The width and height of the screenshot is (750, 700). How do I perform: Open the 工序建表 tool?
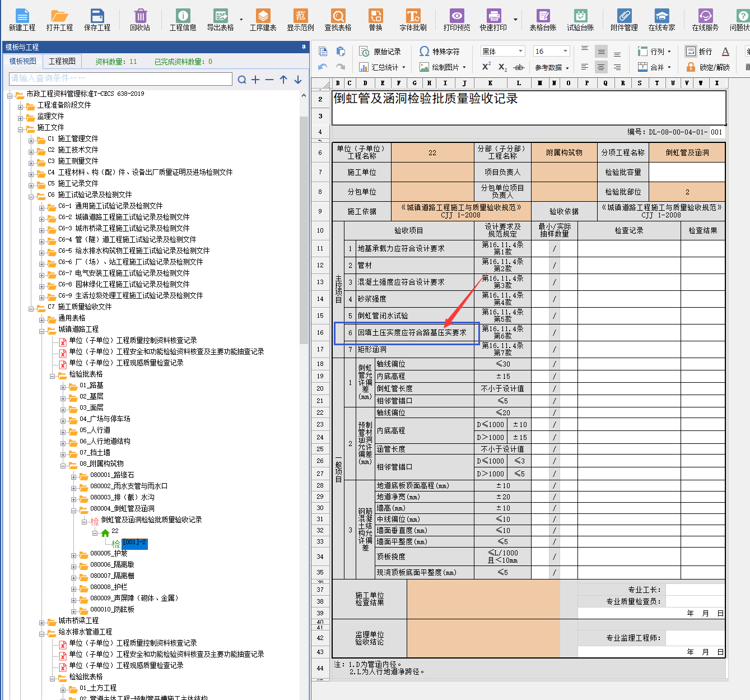tap(263, 20)
